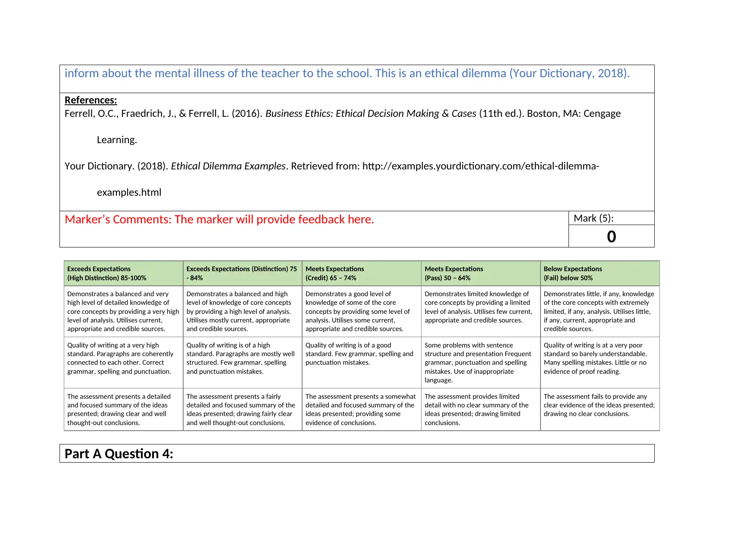This screenshot has width=756, height=535.
Task: Click the very high level knowledge cell
Action: click(x=123, y=311)
